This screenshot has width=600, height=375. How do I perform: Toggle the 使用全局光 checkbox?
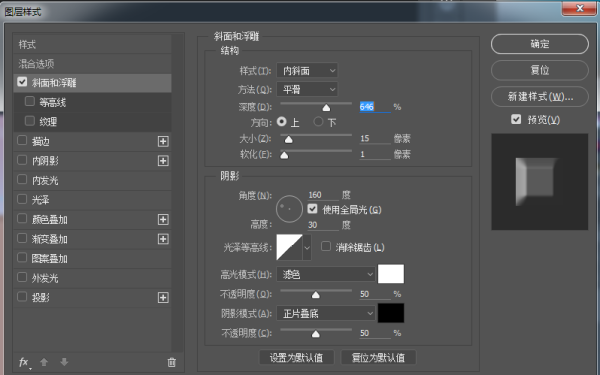[312, 209]
